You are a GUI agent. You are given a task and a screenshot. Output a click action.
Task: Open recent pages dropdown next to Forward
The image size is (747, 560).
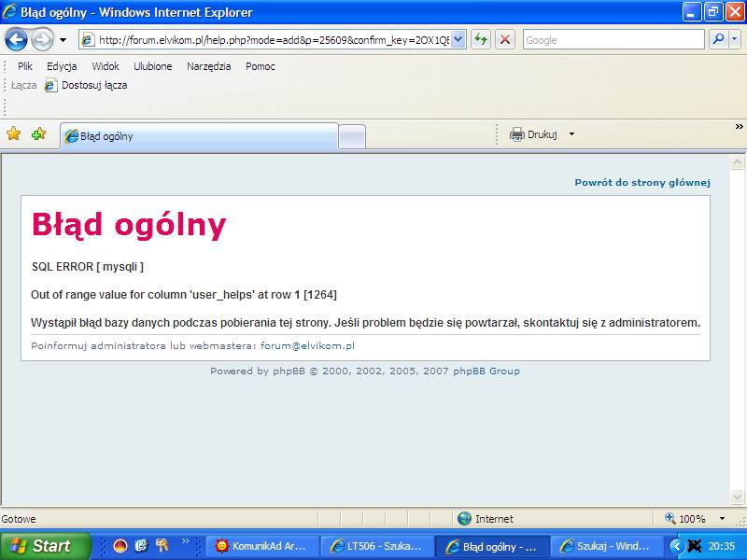click(63, 40)
